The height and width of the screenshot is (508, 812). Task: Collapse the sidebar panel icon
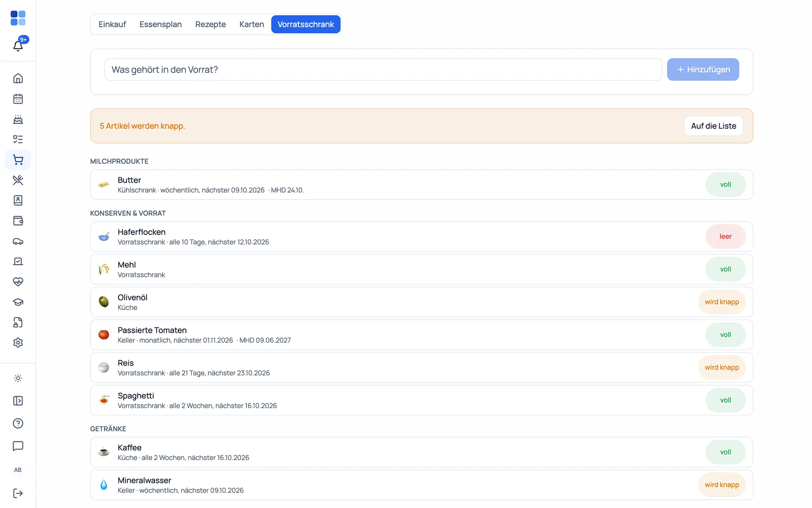click(x=18, y=401)
